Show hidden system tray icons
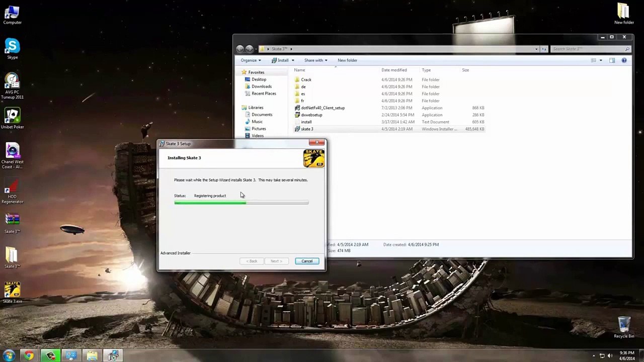This screenshot has width=644, height=362. [x=594, y=356]
